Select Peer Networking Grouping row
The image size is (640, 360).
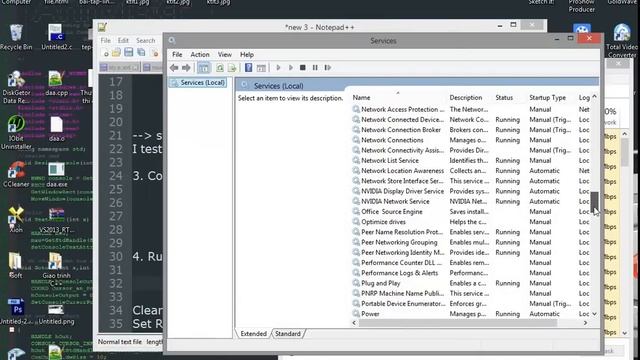point(471,242)
